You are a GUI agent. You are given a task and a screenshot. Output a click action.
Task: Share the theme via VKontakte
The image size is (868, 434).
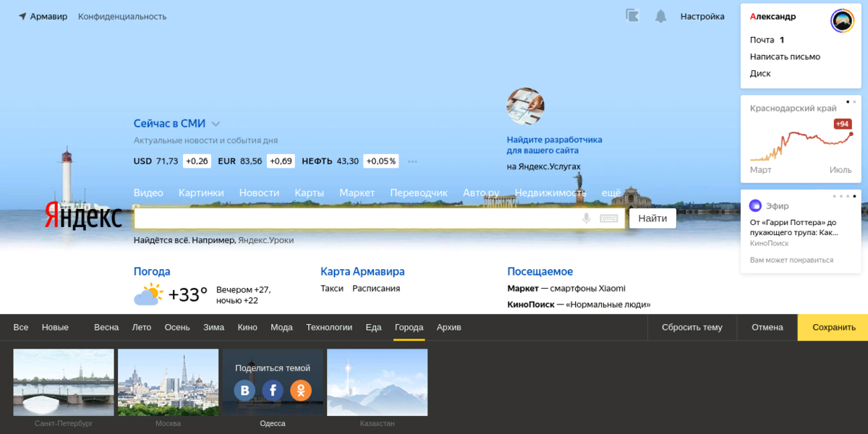pos(244,391)
